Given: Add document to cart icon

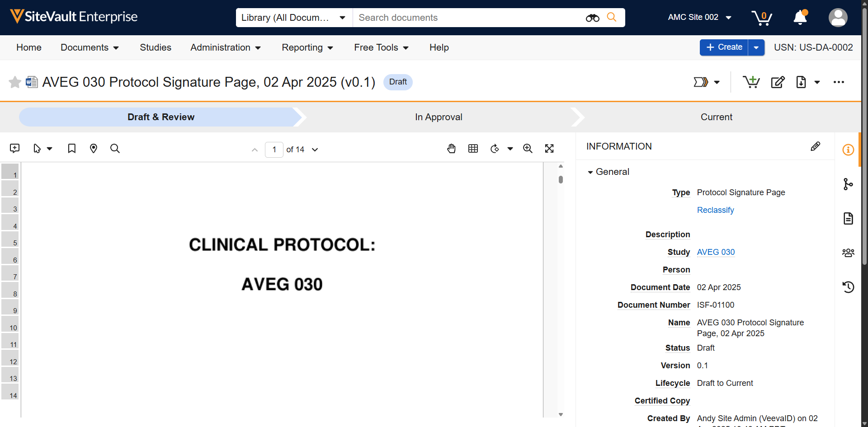Looking at the screenshot, I should coord(751,82).
